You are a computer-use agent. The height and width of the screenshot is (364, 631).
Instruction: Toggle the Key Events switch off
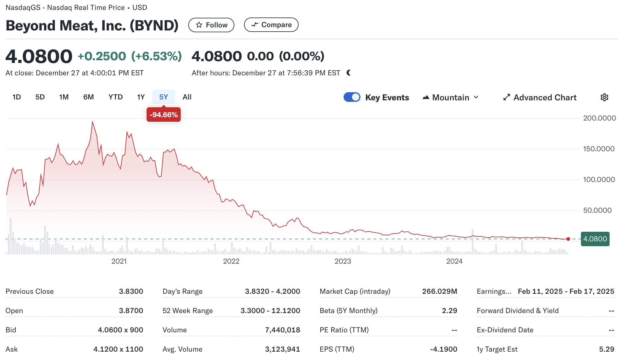click(x=352, y=97)
